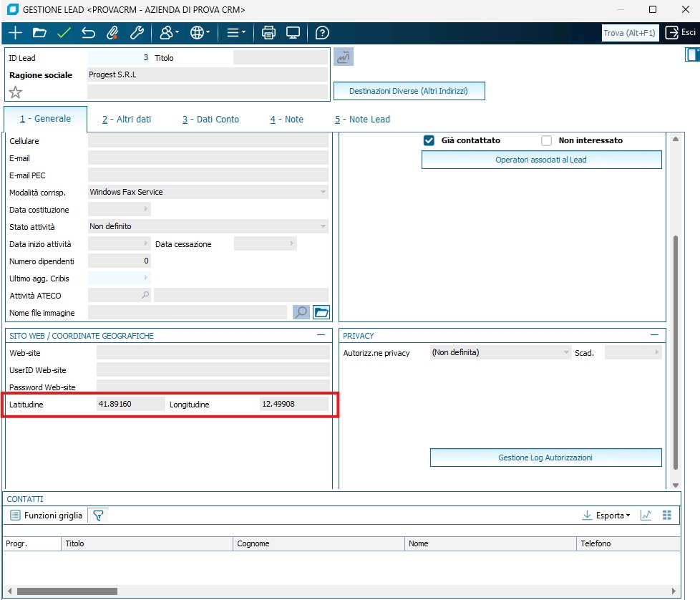
Task: Check the Non interessato checkbox
Action: click(547, 141)
